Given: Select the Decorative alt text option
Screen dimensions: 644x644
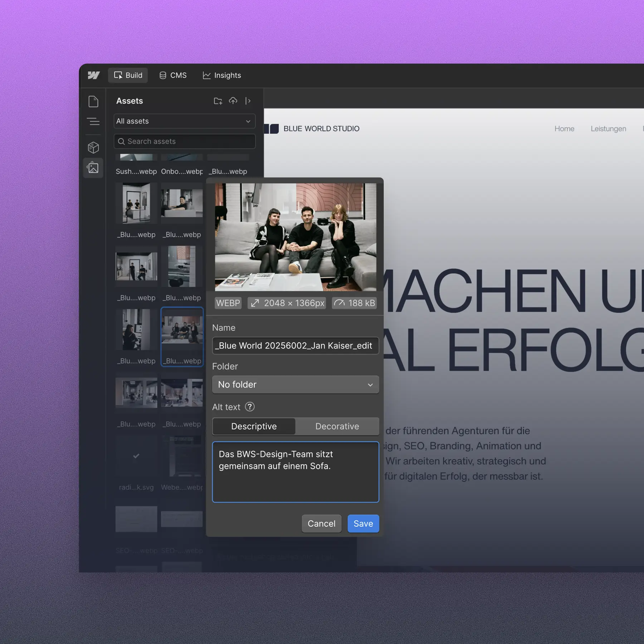Looking at the screenshot, I should pyautogui.click(x=337, y=426).
